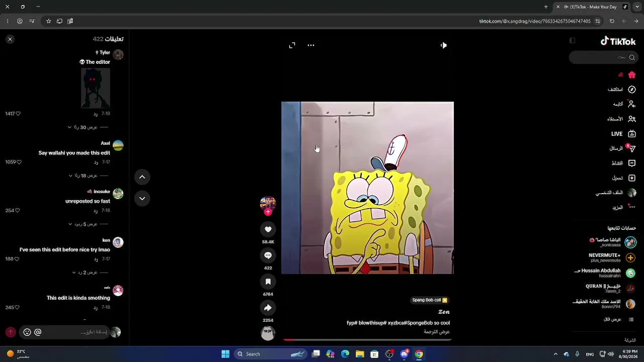Go to the next video with down arrow
Screen dimensions: 644x362
pos(142,199)
